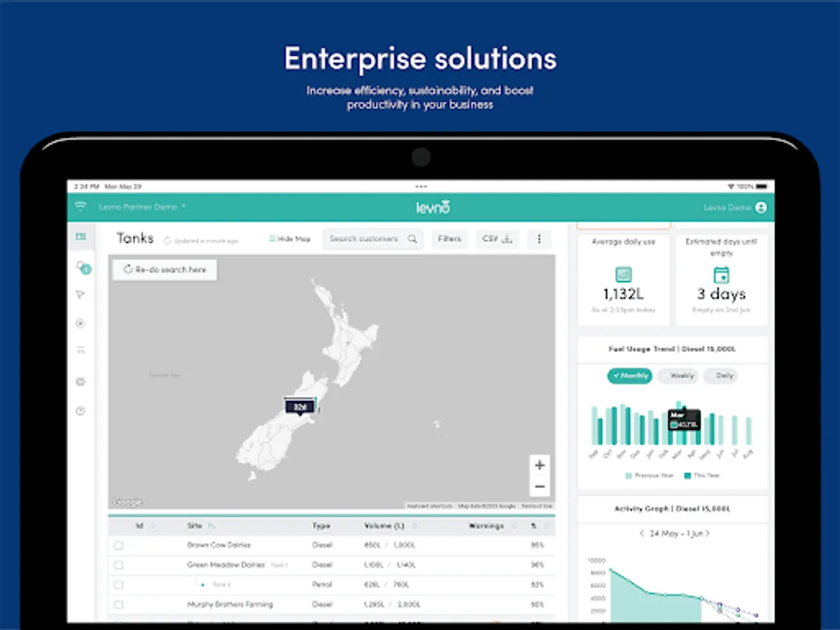
Task: Click the 32d map marker
Action: (x=300, y=407)
